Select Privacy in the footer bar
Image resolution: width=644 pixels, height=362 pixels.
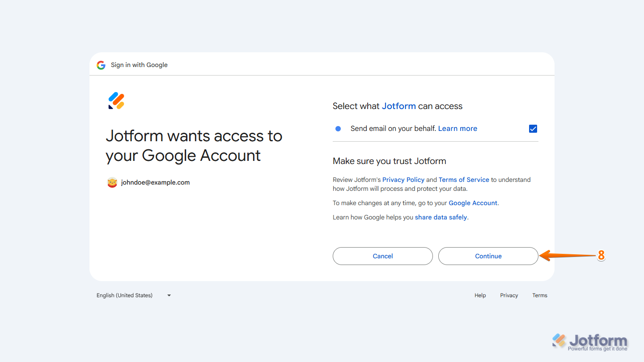point(509,295)
